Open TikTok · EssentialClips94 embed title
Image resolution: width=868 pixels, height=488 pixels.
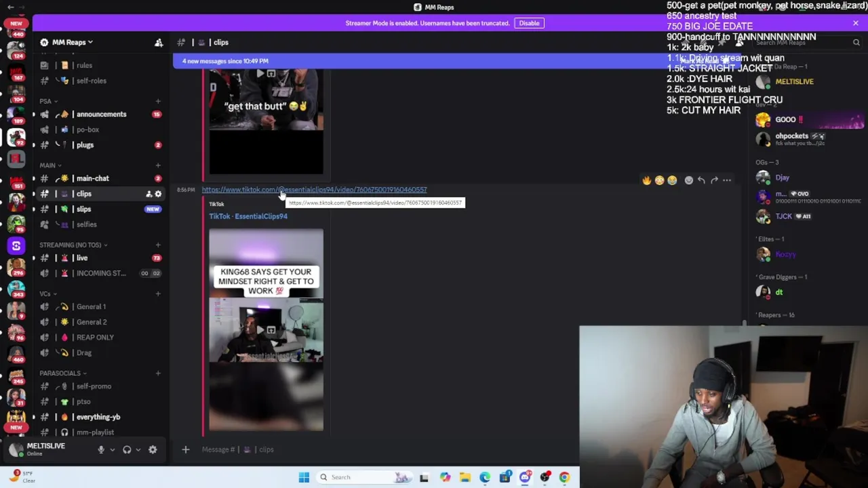tap(248, 216)
